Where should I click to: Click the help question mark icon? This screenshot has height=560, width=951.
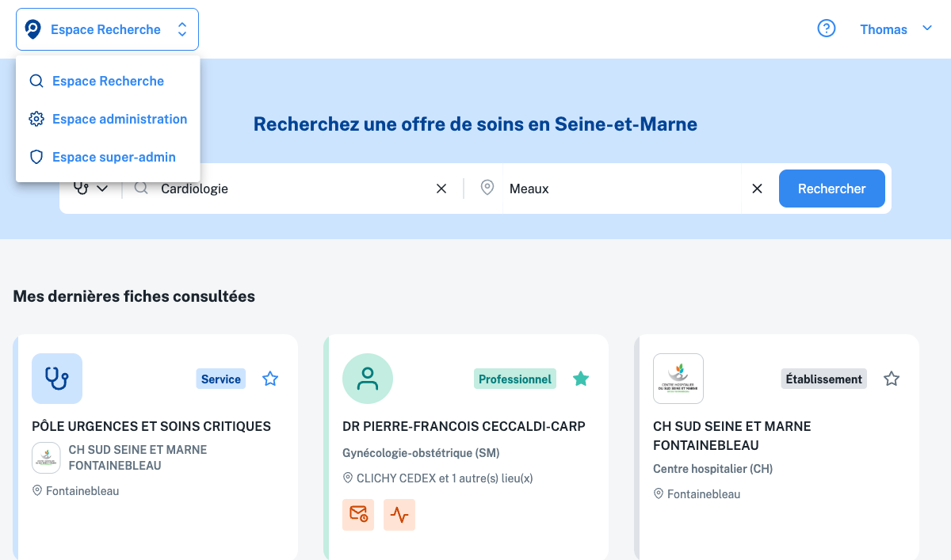(827, 29)
